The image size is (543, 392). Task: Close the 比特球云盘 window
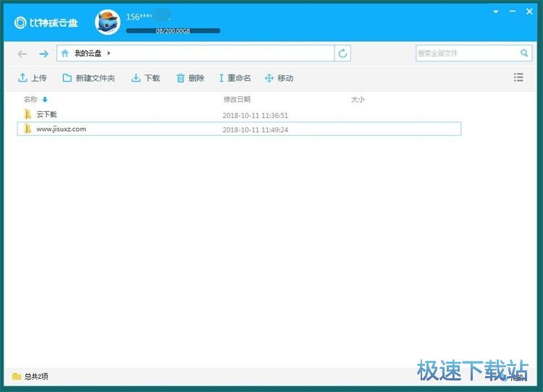point(529,12)
